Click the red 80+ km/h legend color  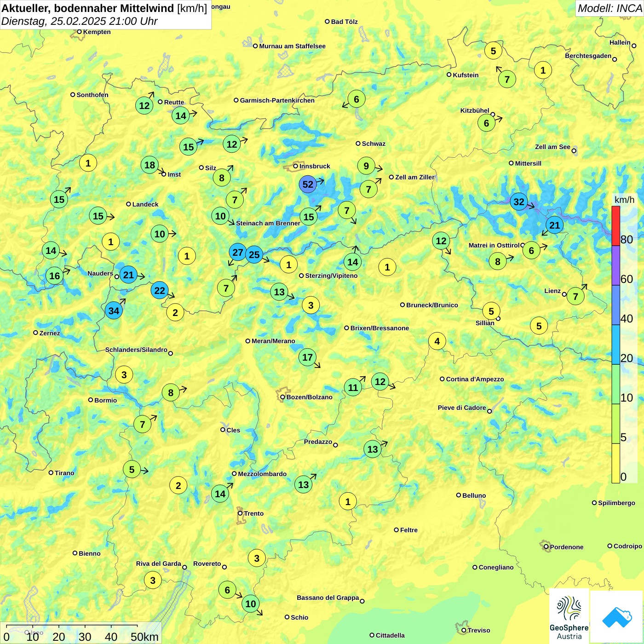coord(615,226)
